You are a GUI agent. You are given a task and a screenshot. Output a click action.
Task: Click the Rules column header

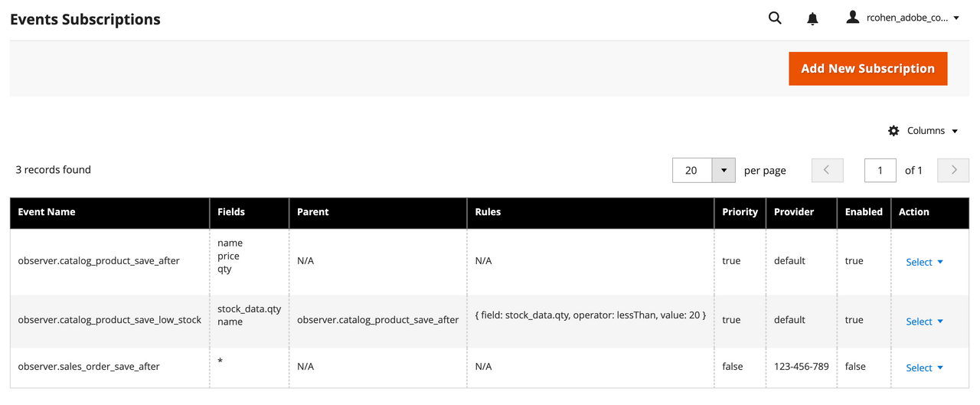click(488, 212)
